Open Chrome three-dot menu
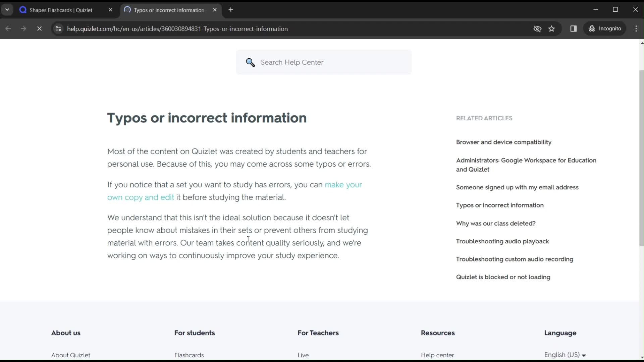Viewport: 644px width, 362px height. click(x=636, y=29)
